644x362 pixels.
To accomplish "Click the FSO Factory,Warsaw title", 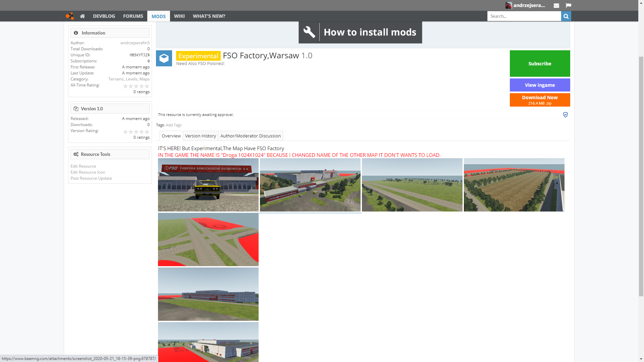I will [261, 56].
